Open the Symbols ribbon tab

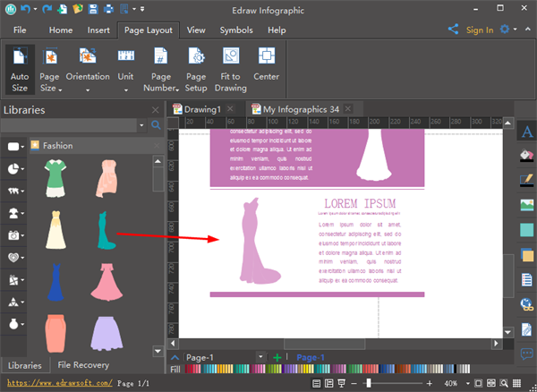(236, 30)
